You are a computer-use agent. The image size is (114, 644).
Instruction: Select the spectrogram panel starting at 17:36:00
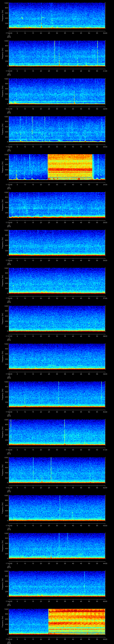pyautogui.click(x=57, y=280)
